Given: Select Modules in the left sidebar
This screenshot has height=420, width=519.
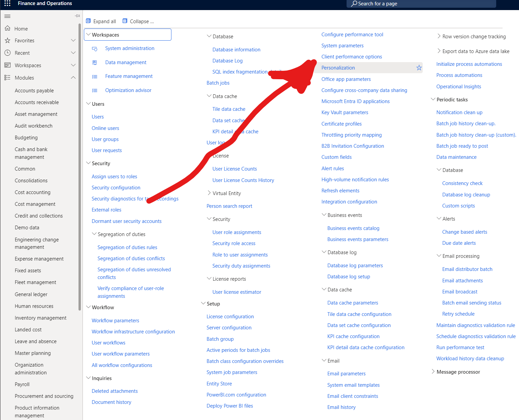Looking at the screenshot, I should 24,78.
